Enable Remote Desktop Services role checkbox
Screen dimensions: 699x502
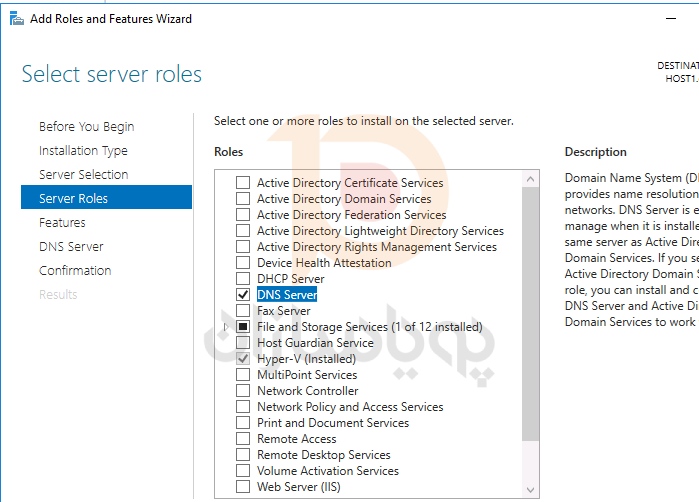(242, 455)
